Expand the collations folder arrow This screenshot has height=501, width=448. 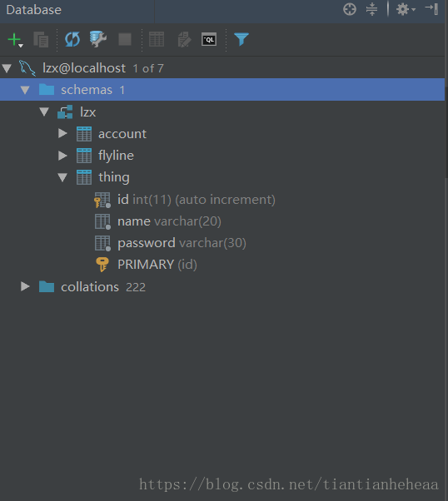tap(25, 286)
